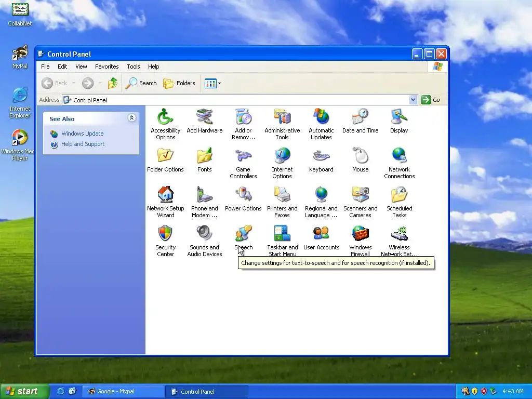This screenshot has width=532, height=399.
Task: Open Administrative Tools
Action: (282, 124)
